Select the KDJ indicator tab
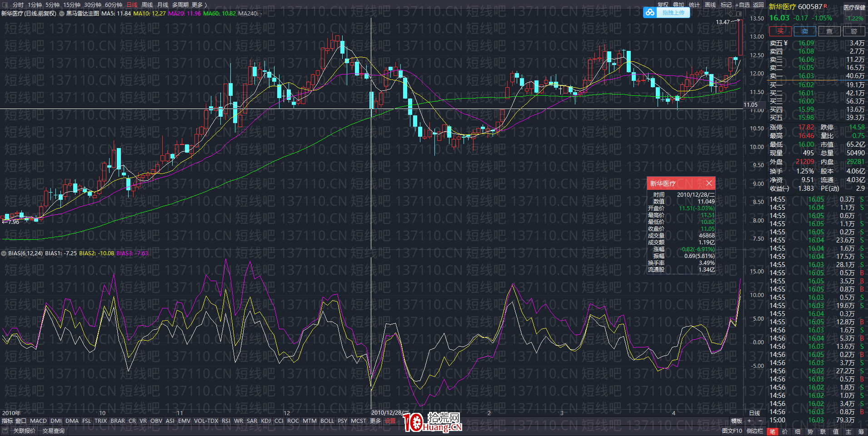This screenshot has width=868, height=436. coord(266,421)
